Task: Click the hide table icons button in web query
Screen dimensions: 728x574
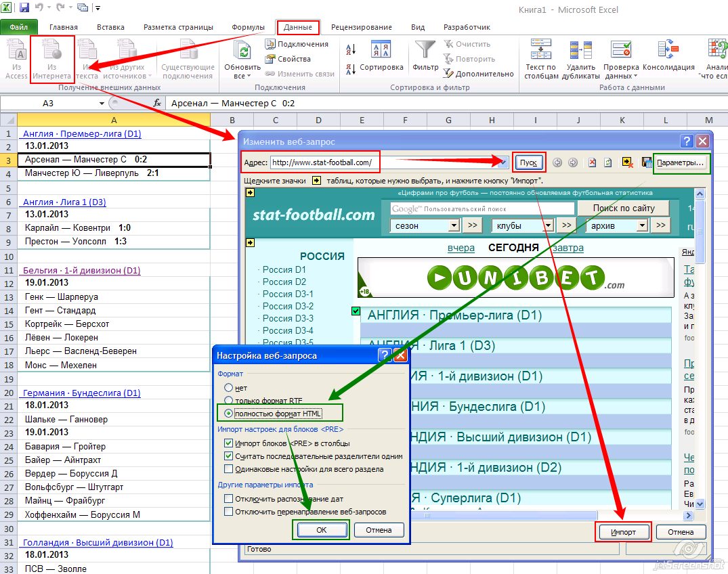Action: pyautogui.click(x=628, y=162)
